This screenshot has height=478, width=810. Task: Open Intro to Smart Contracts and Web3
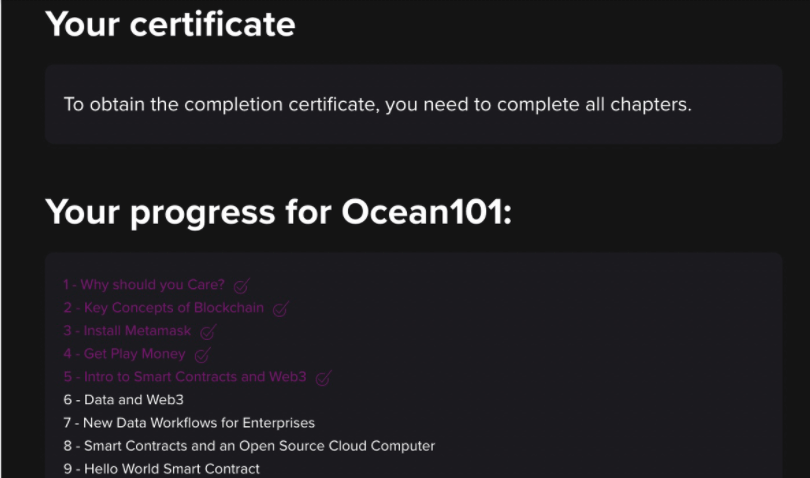[187, 377]
